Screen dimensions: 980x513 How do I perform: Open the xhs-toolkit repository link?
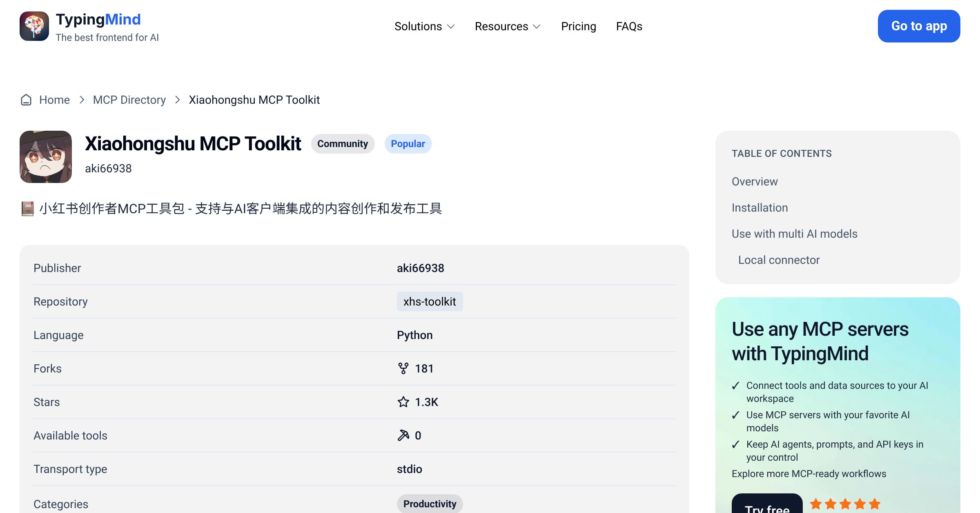(x=430, y=301)
